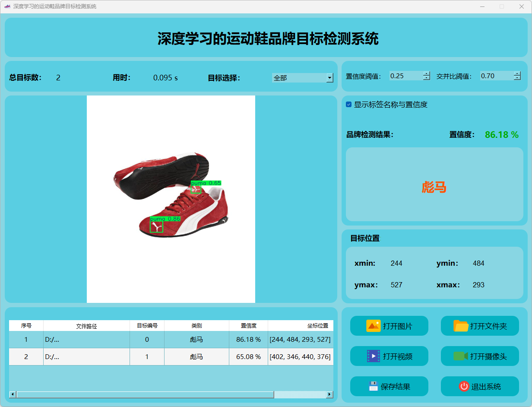The height and width of the screenshot is (407, 532).
Task: Click the video film icon for Open Video
Action: pyautogui.click(x=373, y=356)
